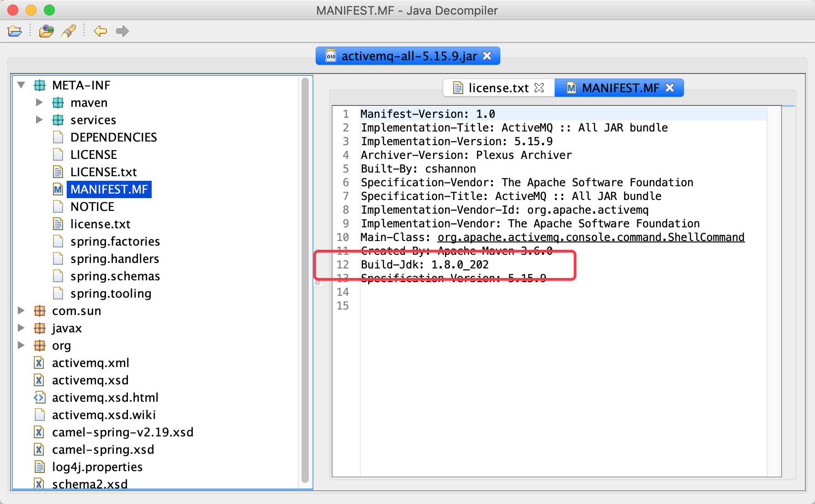Select the services tree node
Image resolution: width=815 pixels, height=504 pixels.
pyautogui.click(x=93, y=120)
